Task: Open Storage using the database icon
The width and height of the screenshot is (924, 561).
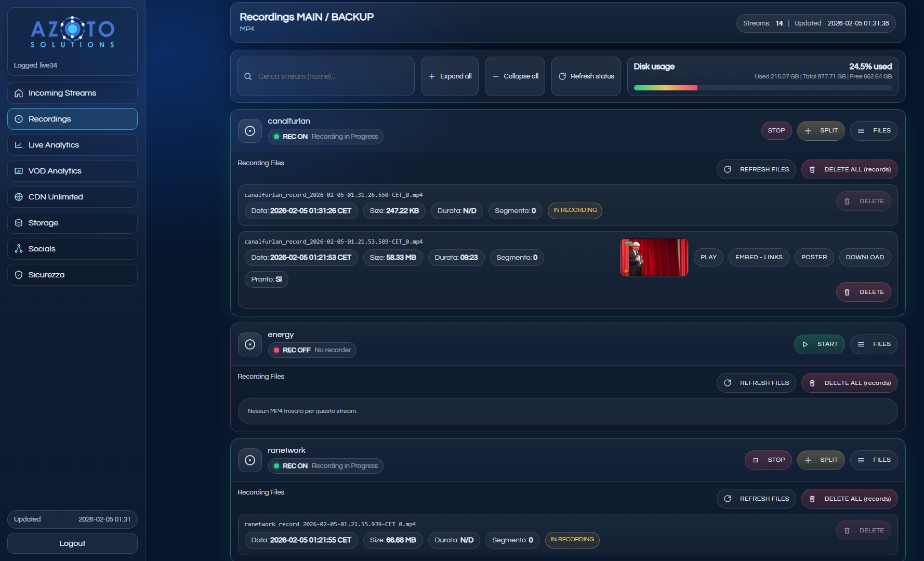Action: pos(18,222)
